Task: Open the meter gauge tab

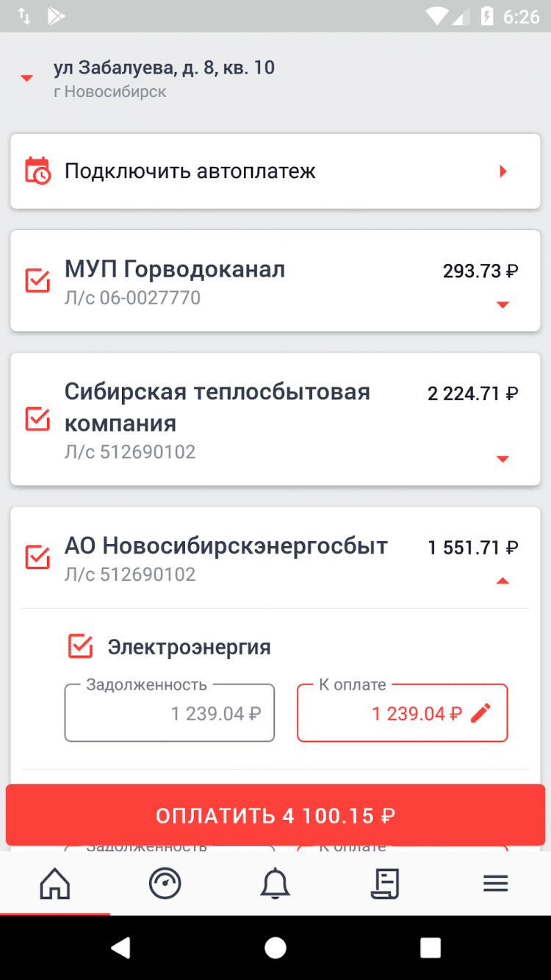Action: point(165,883)
